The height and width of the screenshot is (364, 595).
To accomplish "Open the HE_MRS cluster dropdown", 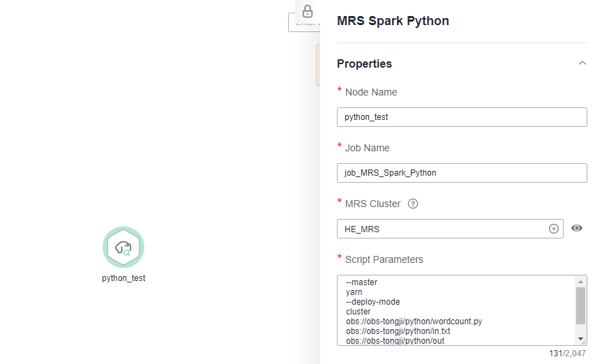I will [450, 229].
